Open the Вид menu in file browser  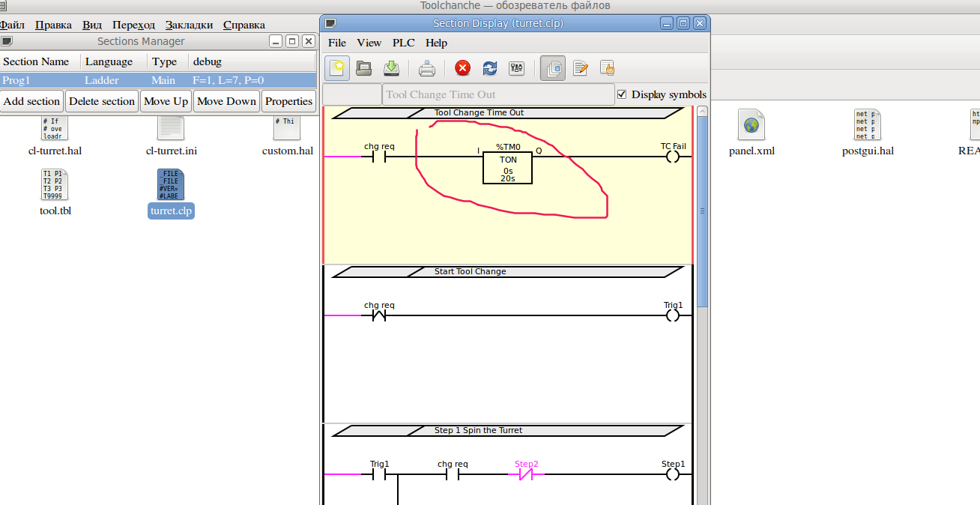click(x=92, y=25)
